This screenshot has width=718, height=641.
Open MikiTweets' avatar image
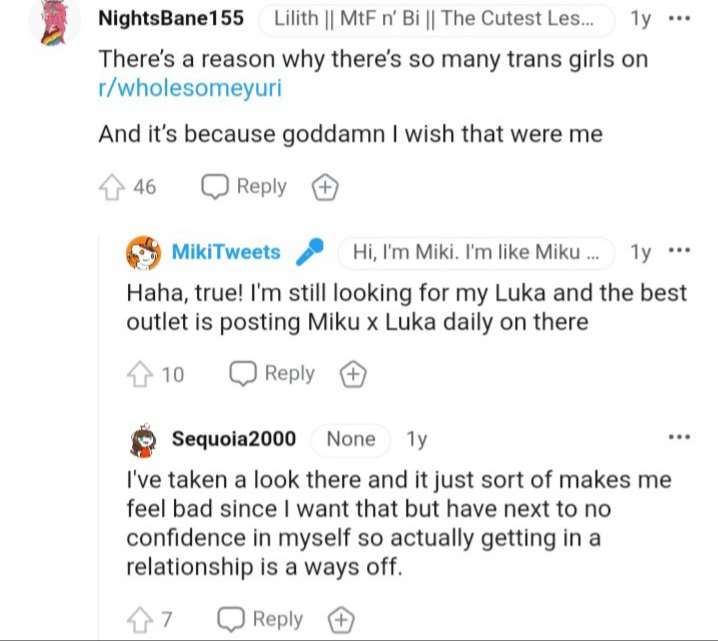coord(143,253)
